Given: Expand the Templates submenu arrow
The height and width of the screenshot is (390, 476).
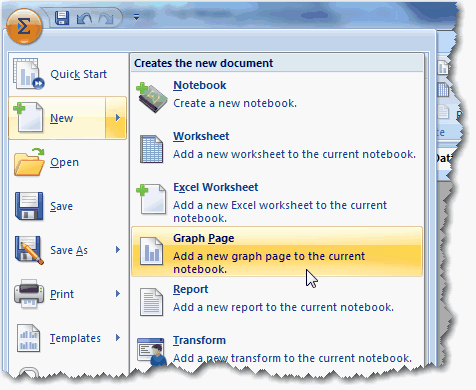Looking at the screenshot, I should coord(118,338).
